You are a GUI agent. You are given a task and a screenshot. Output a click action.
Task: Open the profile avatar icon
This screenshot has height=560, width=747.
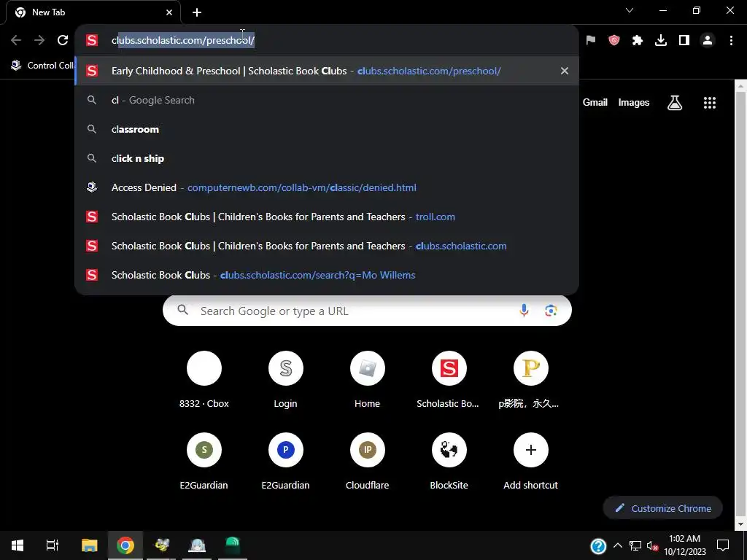708,41
